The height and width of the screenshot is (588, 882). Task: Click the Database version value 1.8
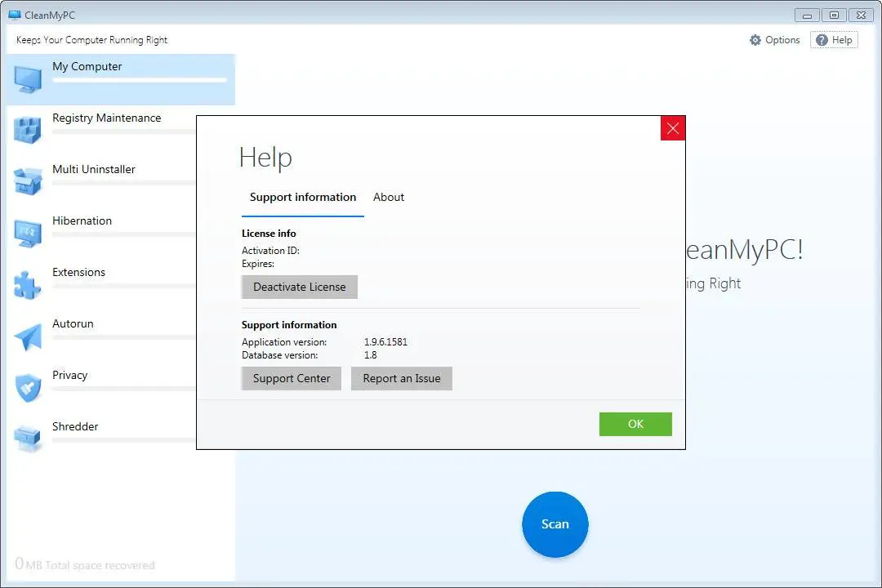click(x=371, y=355)
